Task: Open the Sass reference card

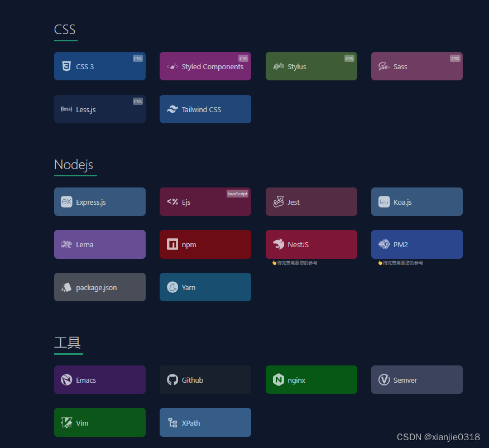Action: coord(416,66)
